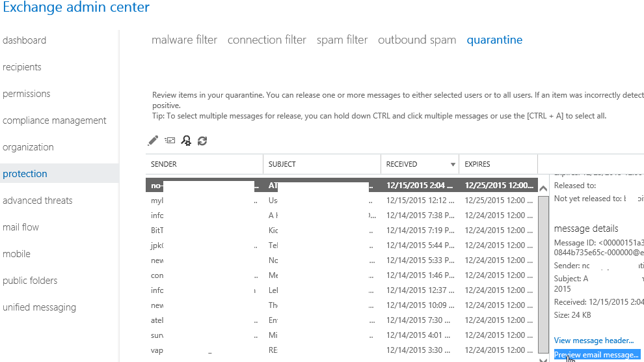
Task: Refresh the quarantine list
Action: coord(202,140)
